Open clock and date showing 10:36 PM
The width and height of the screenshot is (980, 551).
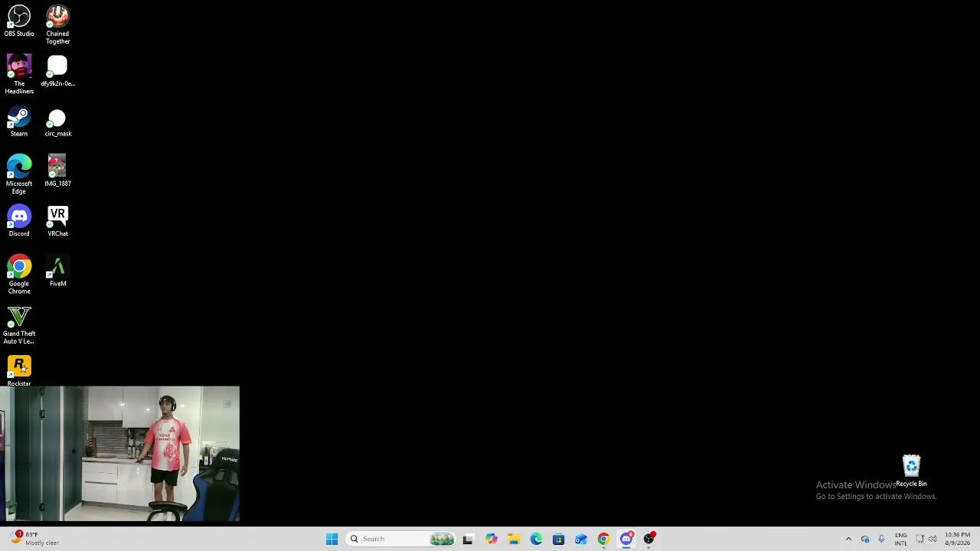point(958,539)
